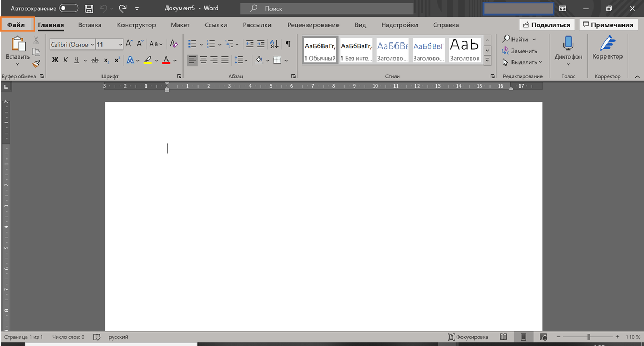Apply the Обычный style
Viewport: 644px width, 346px height.
[320, 51]
